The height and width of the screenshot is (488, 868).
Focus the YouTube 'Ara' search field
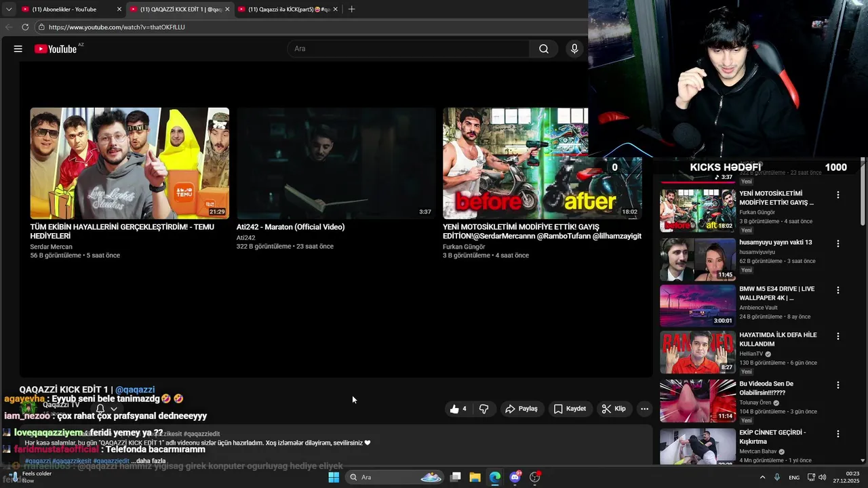pos(408,49)
